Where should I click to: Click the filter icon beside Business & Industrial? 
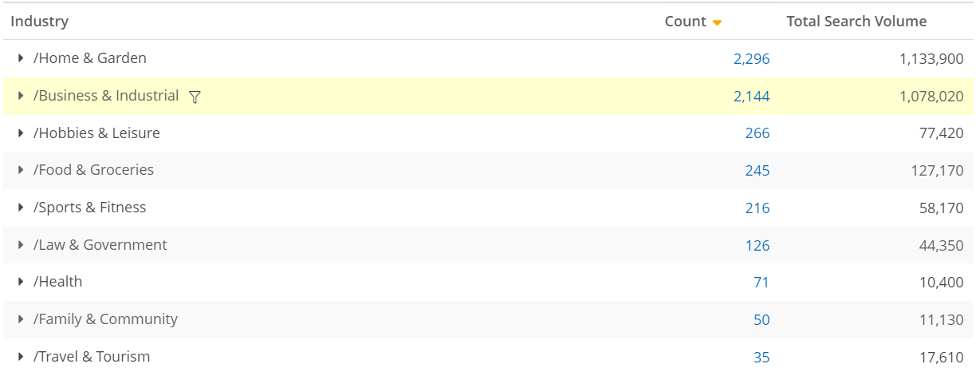(195, 97)
